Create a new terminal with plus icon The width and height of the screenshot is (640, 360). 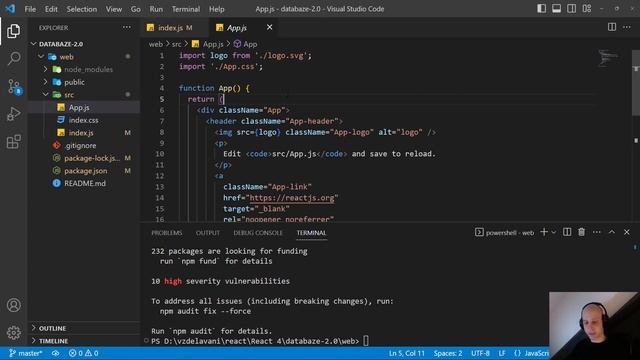tap(544, 232)
